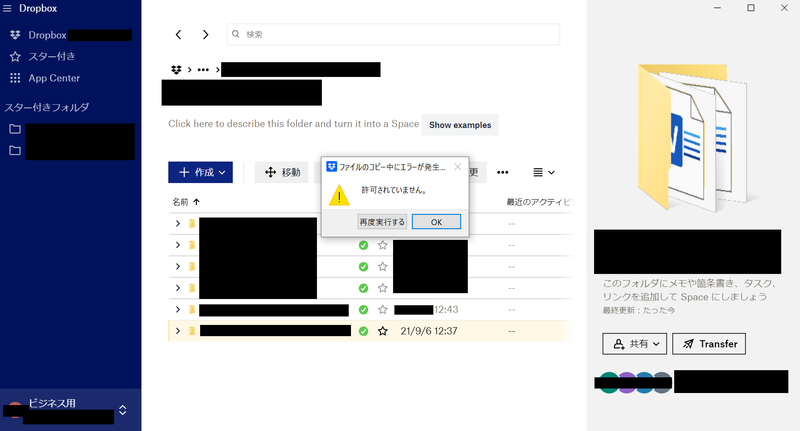Toggle star on the fourth folder row
This screenshot has height=431, width=800.
[x=383, y=288]
